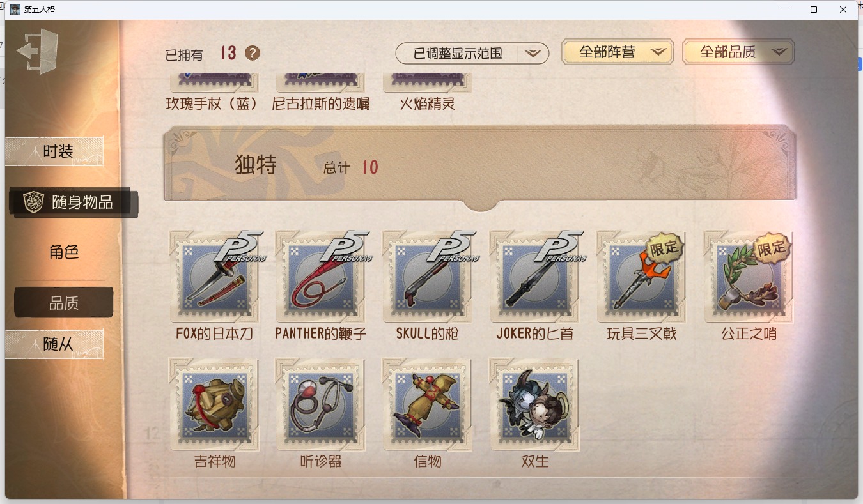Select 双生 twin accessory thumbnail

pos(535,404)
